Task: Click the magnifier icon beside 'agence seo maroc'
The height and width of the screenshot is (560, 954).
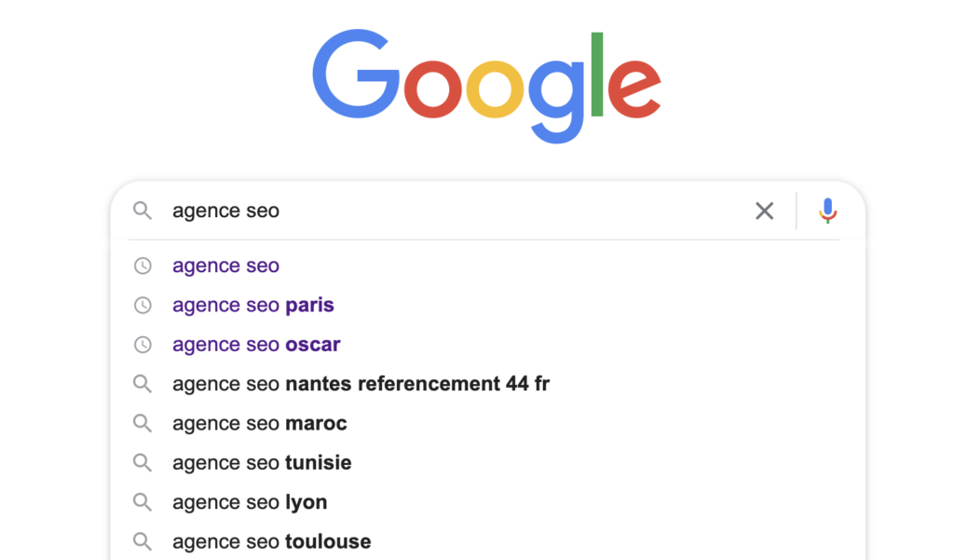Action: click(142, 423)
